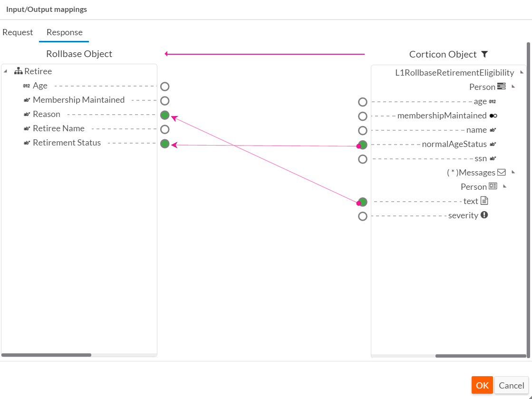Click the Rollbase Object heading
Screen dimensions: 532x399
click(x=79, y=54)
